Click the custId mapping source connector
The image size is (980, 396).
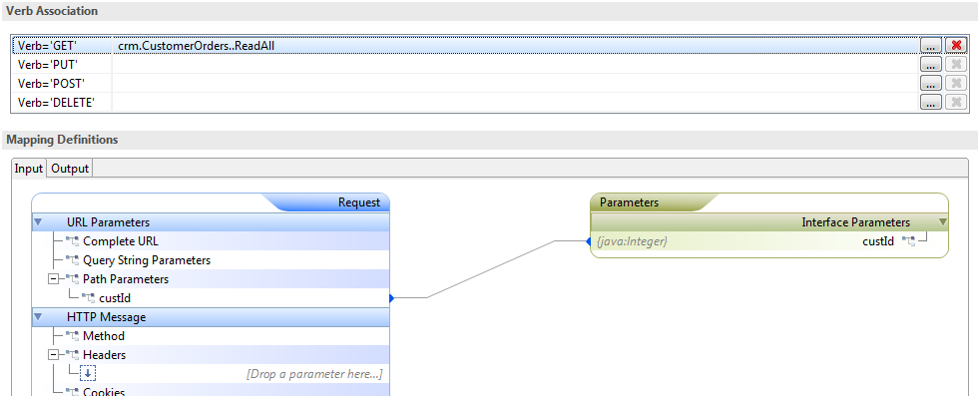click(392, 298)
